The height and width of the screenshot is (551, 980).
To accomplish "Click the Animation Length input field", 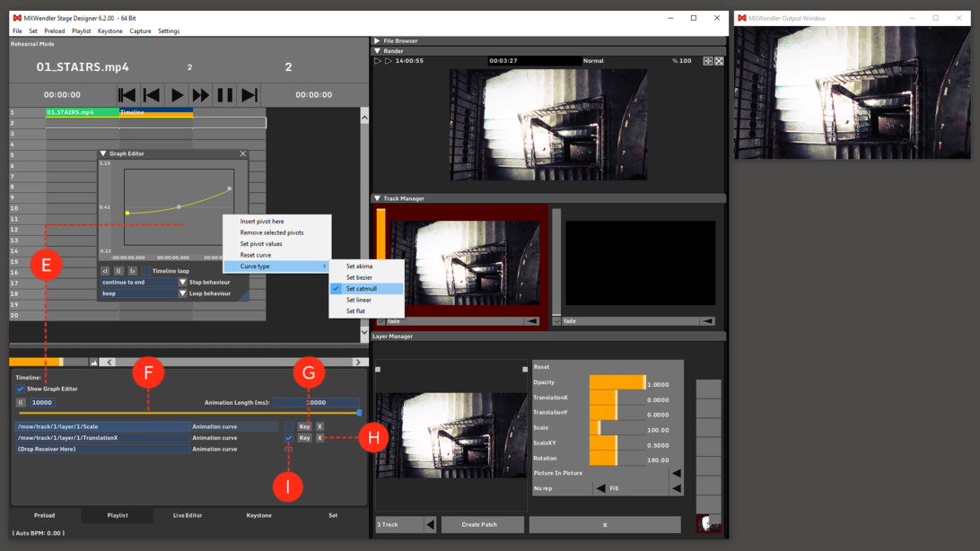I will pos(314,402).
